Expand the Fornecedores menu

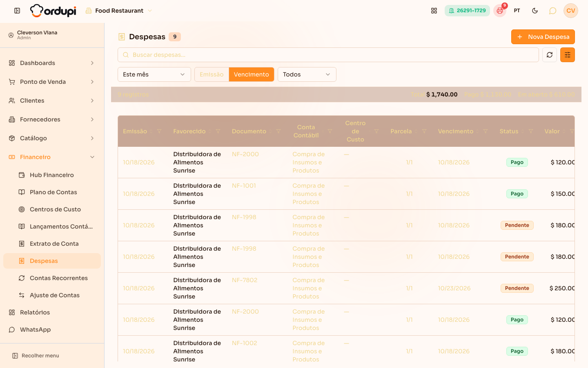pos(52,119)
